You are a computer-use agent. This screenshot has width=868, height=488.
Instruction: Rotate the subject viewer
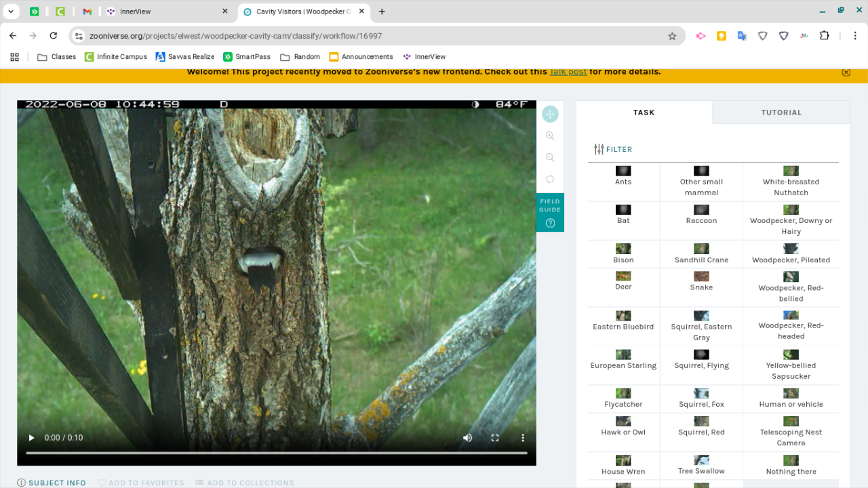[x=550, y=179]
